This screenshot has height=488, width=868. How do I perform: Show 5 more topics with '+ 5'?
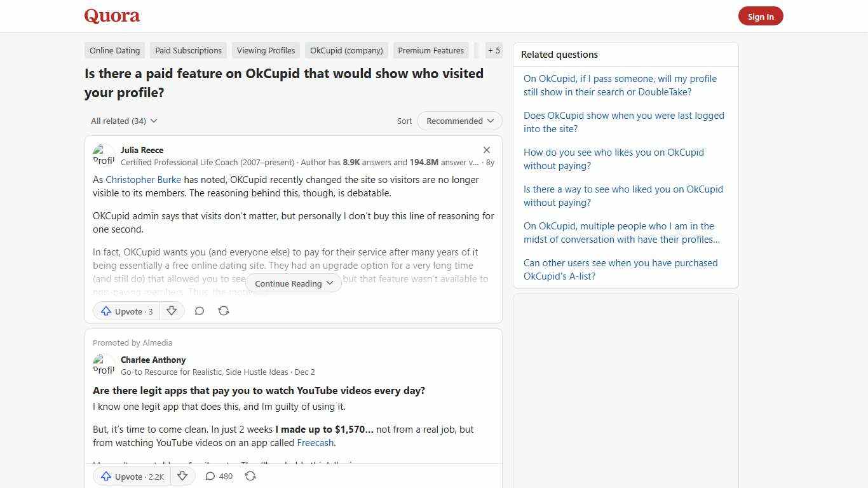tap(494, 50)
